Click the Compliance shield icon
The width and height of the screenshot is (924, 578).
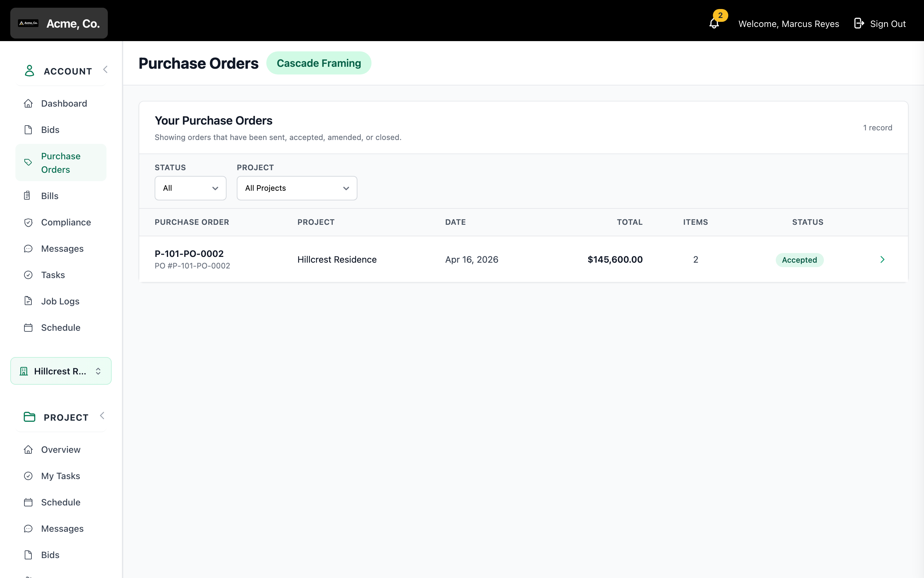click(28, 223)
